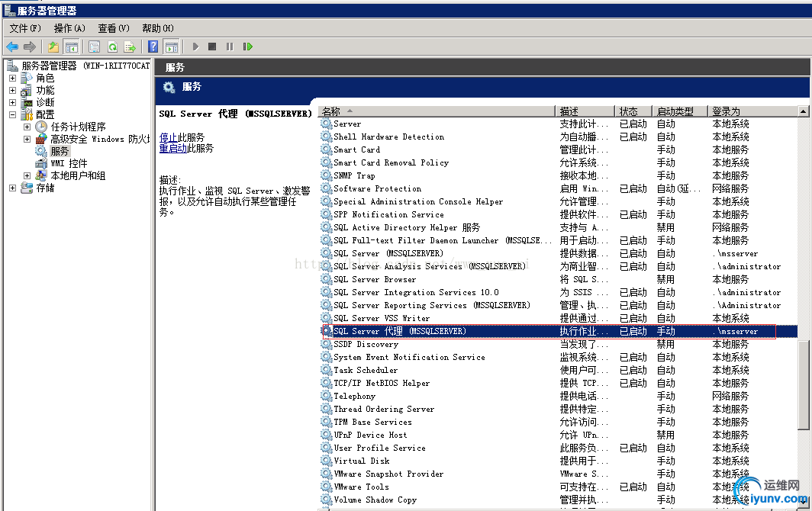
Task: Click the Stop service square icon
Action: coord(212,47)
